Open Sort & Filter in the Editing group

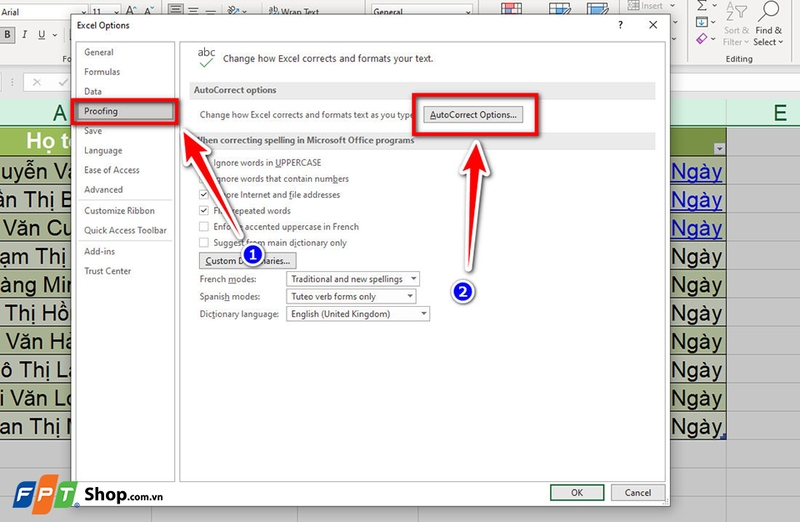(735, 26)
